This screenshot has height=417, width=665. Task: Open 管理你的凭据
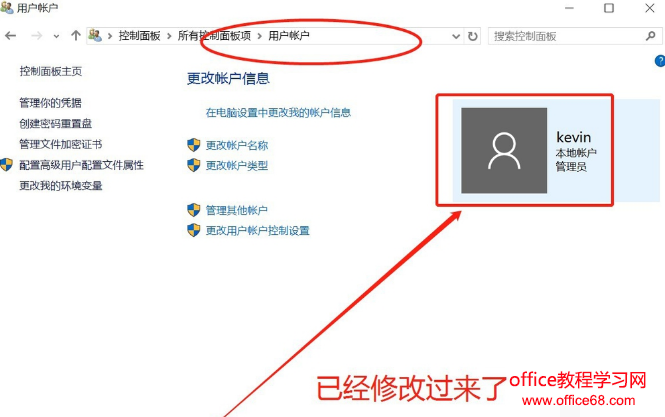pyautogui.click(x=50, y=103)
